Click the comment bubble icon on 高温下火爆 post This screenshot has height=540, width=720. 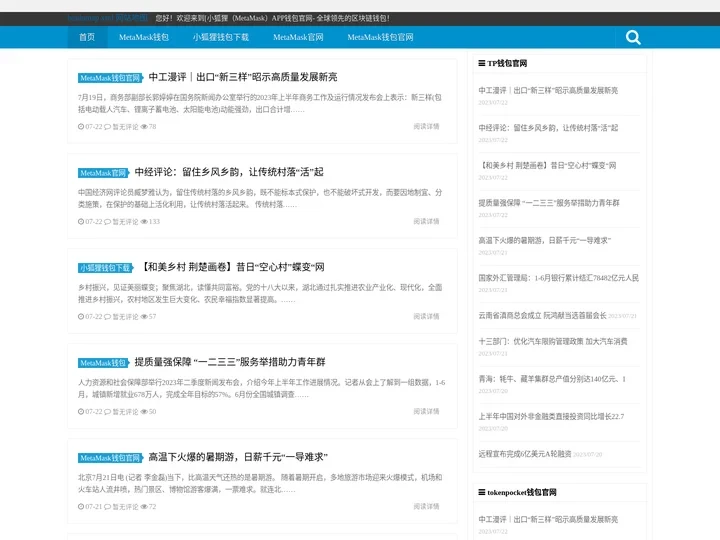(107, 507)
